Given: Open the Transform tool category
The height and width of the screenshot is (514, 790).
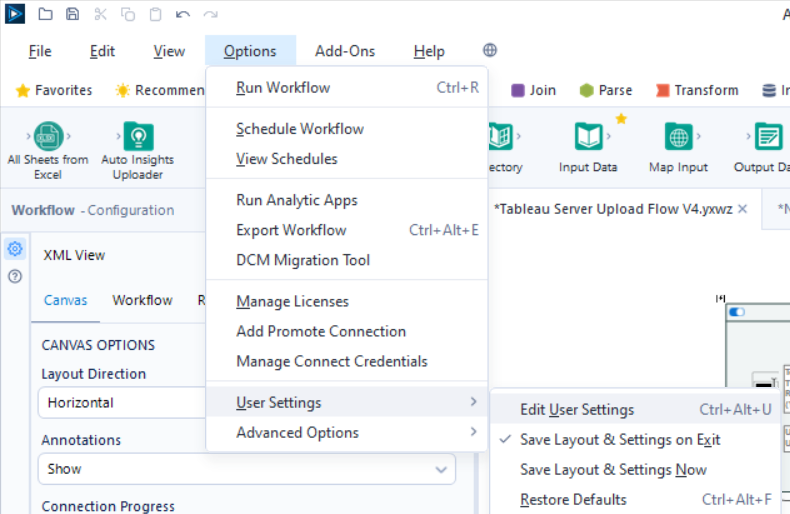Looking at the screenshot, I should pyautogui.click(x=697, y=90).
